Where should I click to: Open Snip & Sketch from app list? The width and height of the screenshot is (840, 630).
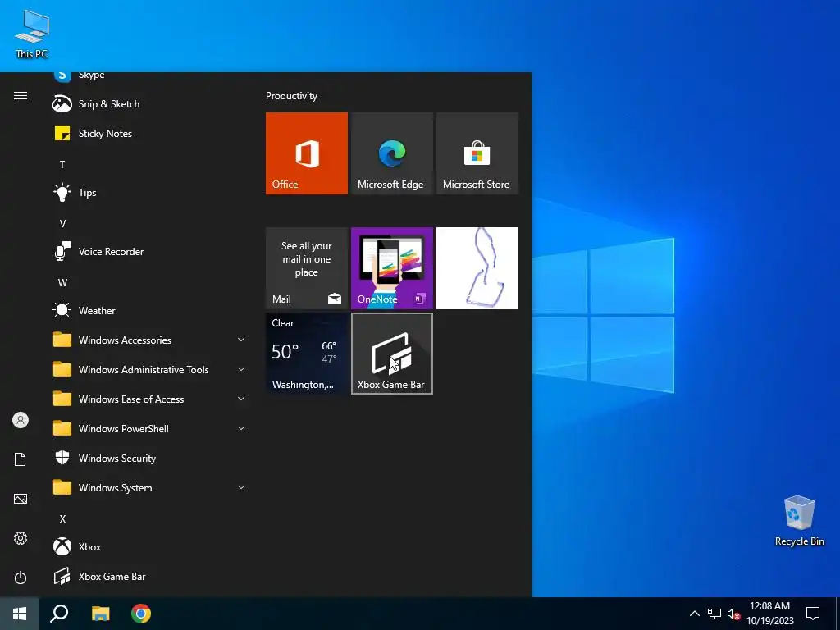[150, 104]
